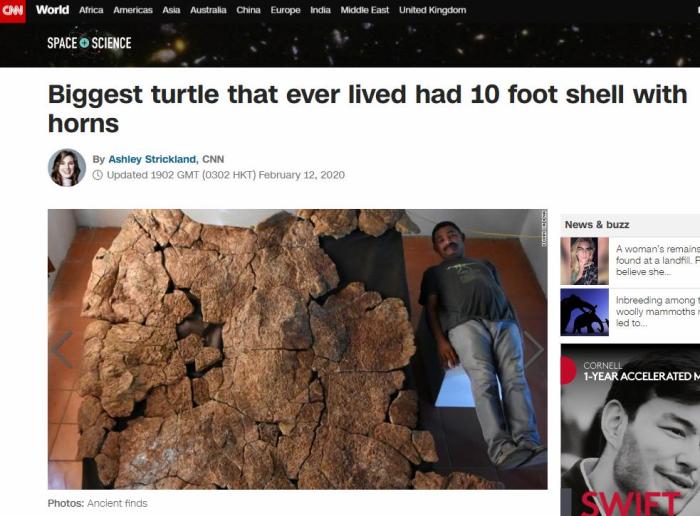Image resolution: width=700 pixels, height=516 pixels.
Task: Go to China news section
Action: click(248, 10)
